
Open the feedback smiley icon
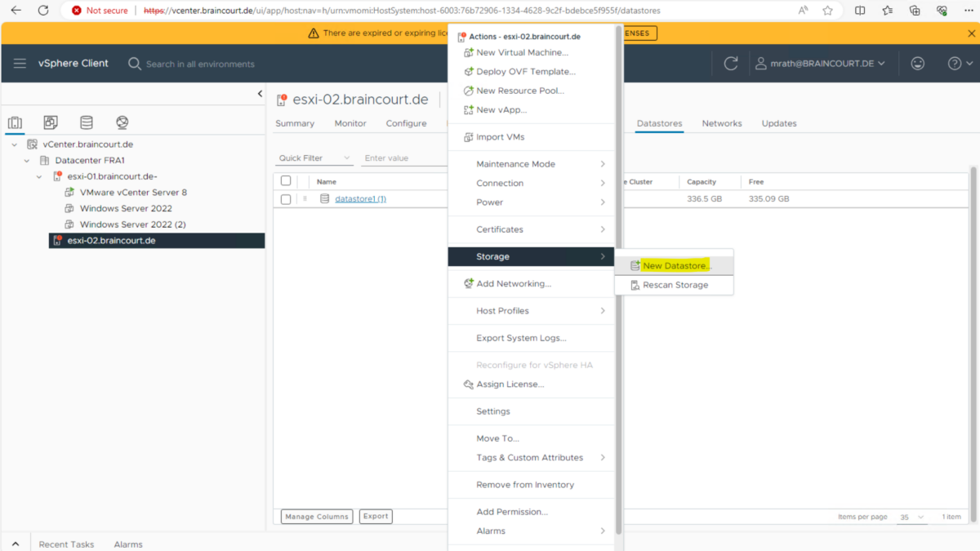click(x=918, y=64)
